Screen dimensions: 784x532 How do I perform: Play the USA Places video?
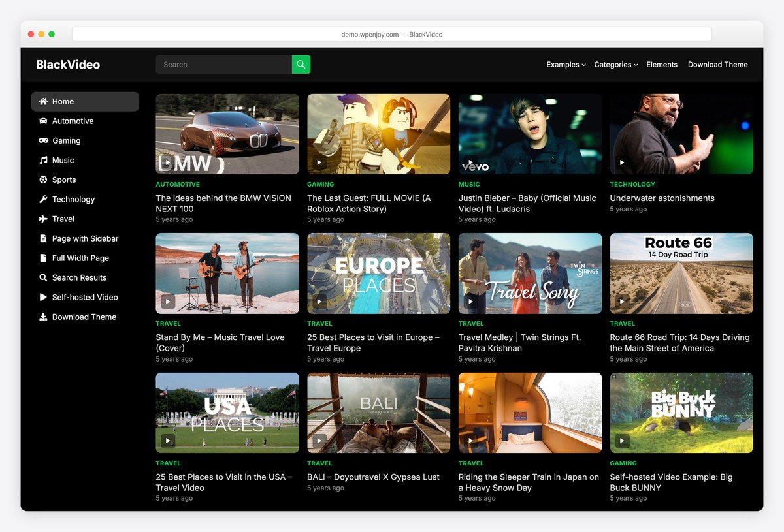(168, 441)
